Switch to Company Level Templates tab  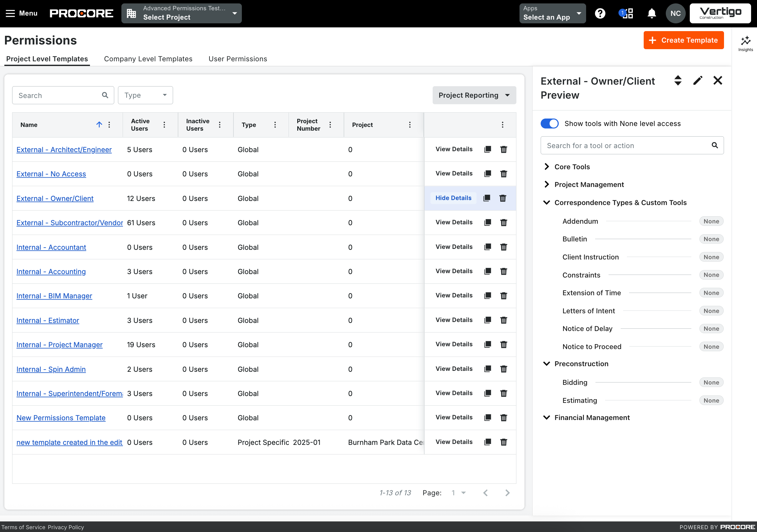point(148,59)
